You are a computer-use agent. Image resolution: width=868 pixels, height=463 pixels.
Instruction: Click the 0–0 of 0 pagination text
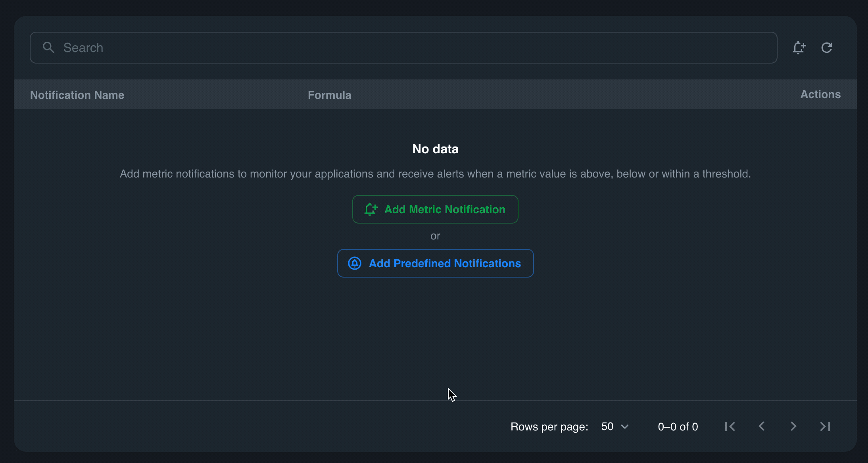[x=678, y=427]
